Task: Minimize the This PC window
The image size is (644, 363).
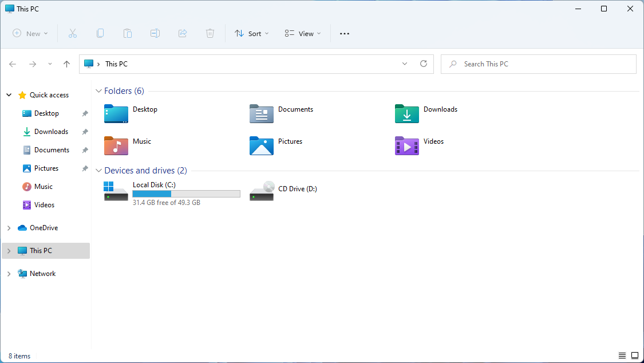Action: point(578,9)
